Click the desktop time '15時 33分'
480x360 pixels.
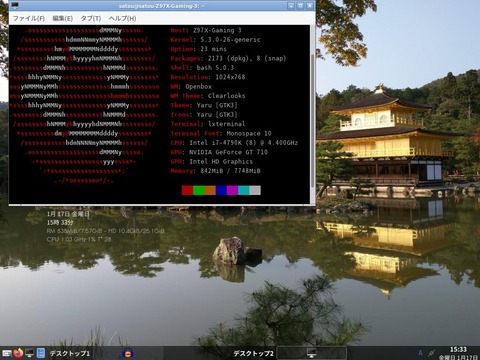pos(60,222)
